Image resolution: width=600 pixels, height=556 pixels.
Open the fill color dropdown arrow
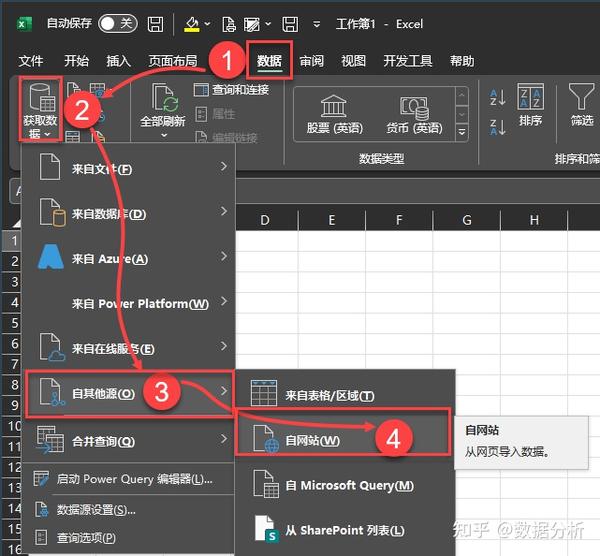207,24
